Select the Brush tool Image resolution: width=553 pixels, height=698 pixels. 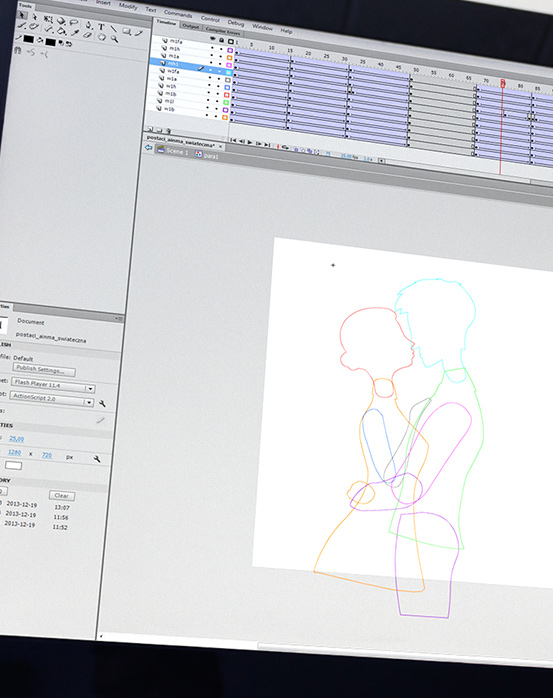(21, 25)
